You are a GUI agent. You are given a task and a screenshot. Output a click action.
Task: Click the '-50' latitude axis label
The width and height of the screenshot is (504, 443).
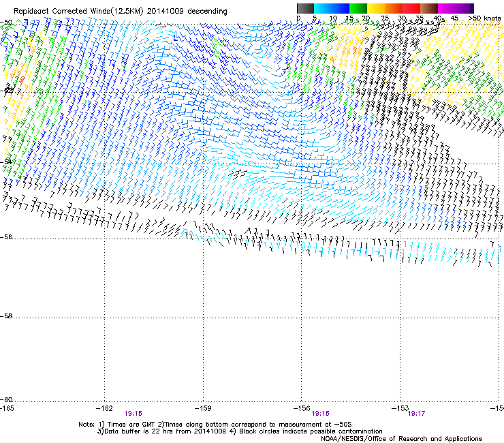click(x=6, y=22)
